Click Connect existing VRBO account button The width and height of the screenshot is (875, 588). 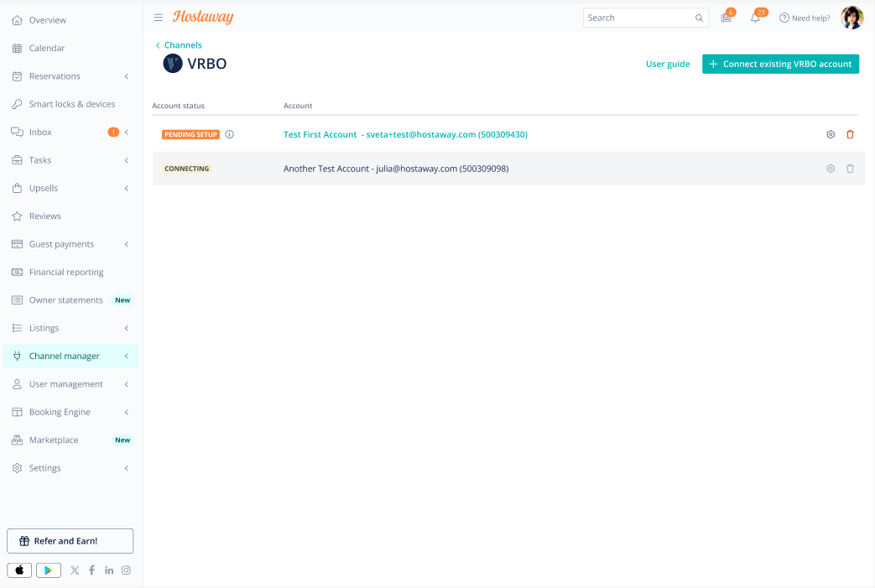pos(780,64)
